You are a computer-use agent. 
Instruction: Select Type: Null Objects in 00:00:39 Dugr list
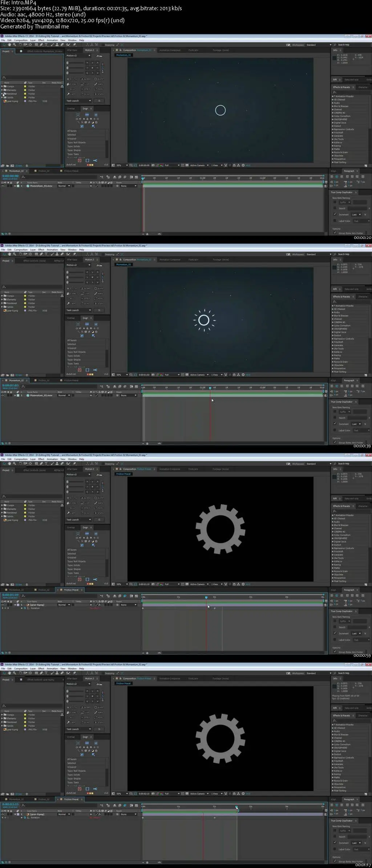pos(76,352)
